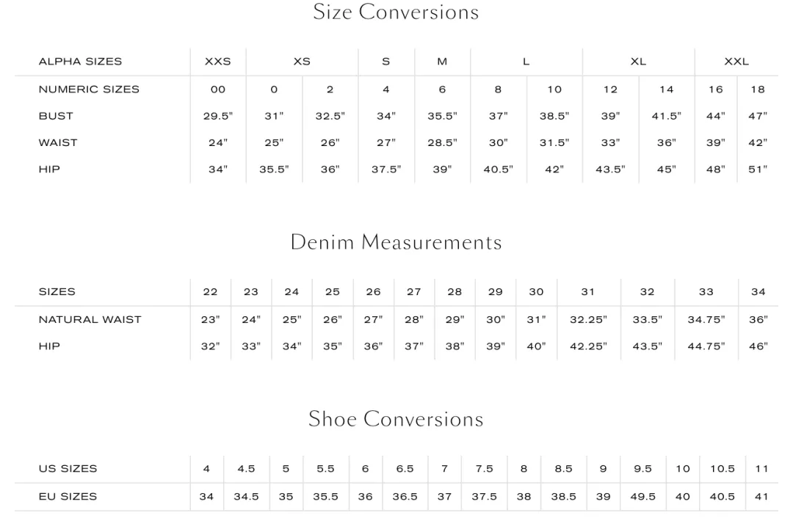
Task: Click the Shoe Conversions heading
Action: pos(396,419)
